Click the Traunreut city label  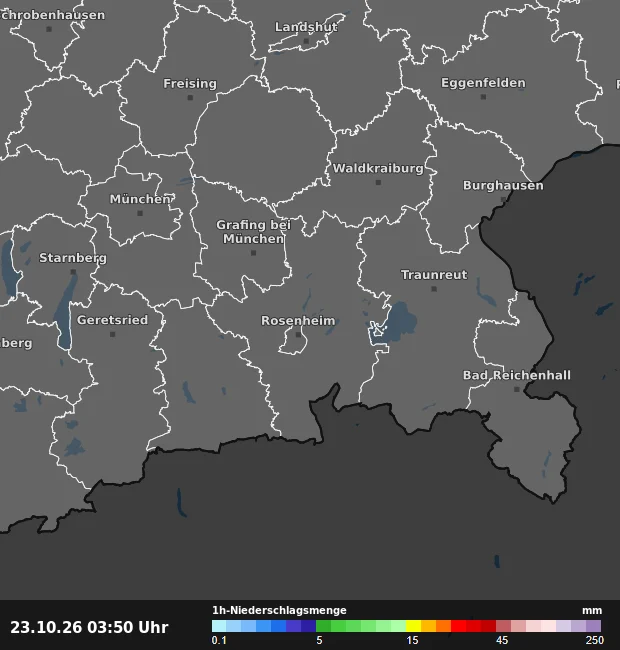coord(434,275)
